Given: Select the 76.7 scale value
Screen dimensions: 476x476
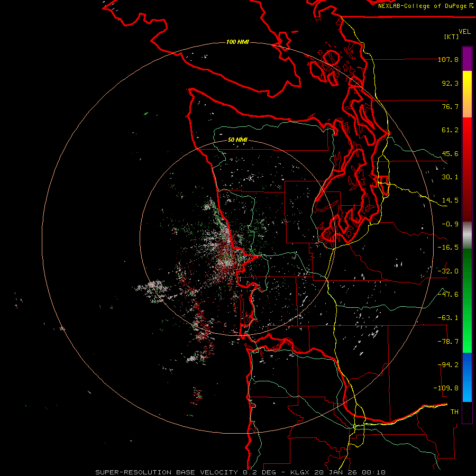Looking at the screenshot, I should tap(450, 106).
